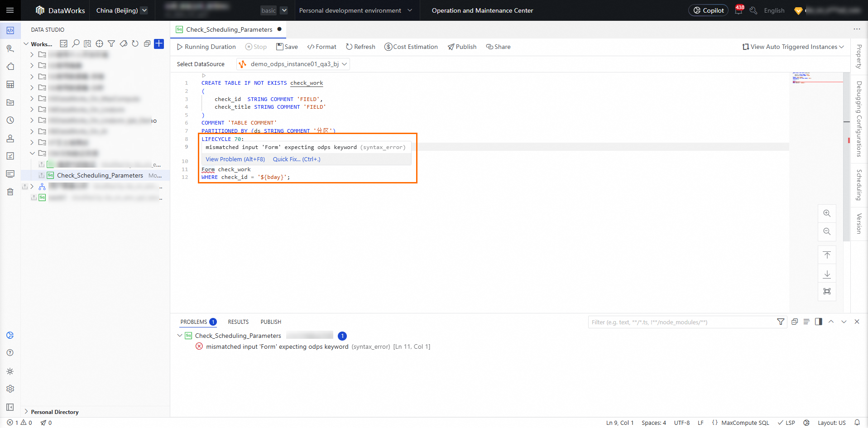Image resolution: width=868 pixels, height=428 pixels.
Task: Toggle the light/dark theme sun icon
Action: coord(10,371)
